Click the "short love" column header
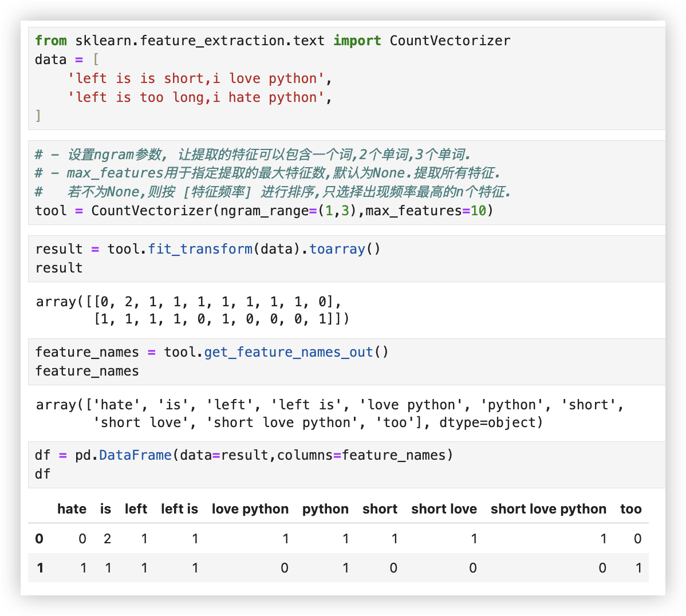 pyautogui.click(x=444, y=509)
